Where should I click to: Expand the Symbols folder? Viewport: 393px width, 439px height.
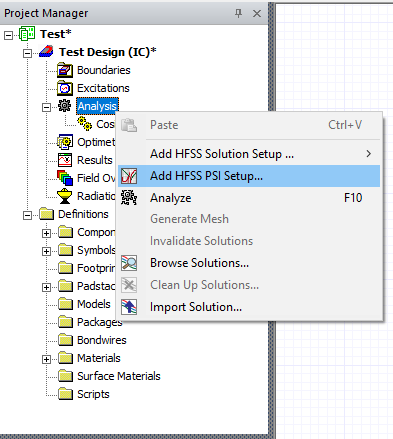[47, 251]
